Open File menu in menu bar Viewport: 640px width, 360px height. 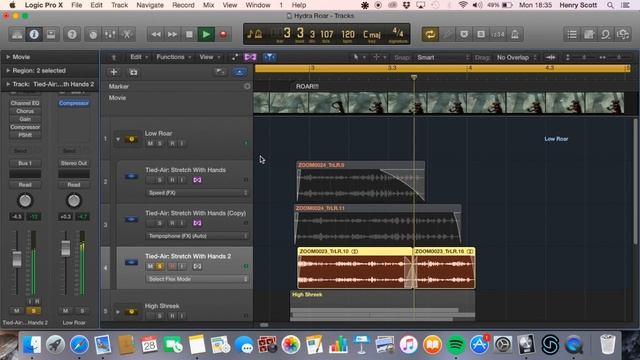(x=76, y=5)
